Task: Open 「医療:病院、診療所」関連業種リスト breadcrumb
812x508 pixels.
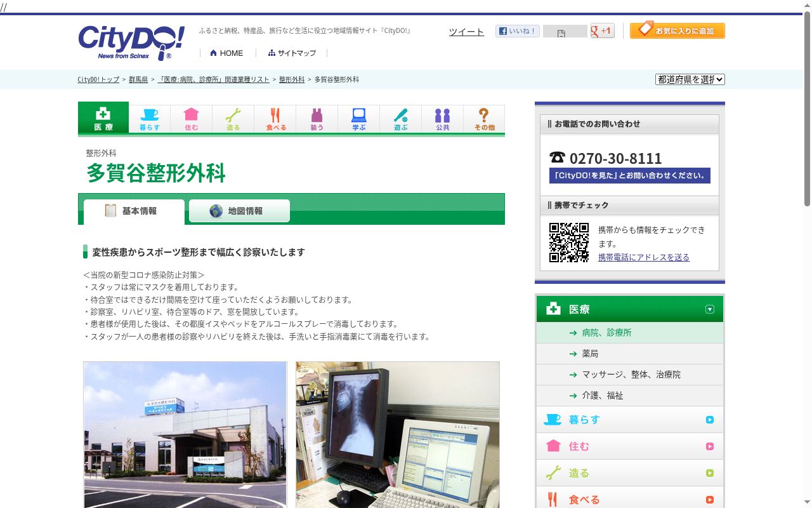Action: point(214,79)
